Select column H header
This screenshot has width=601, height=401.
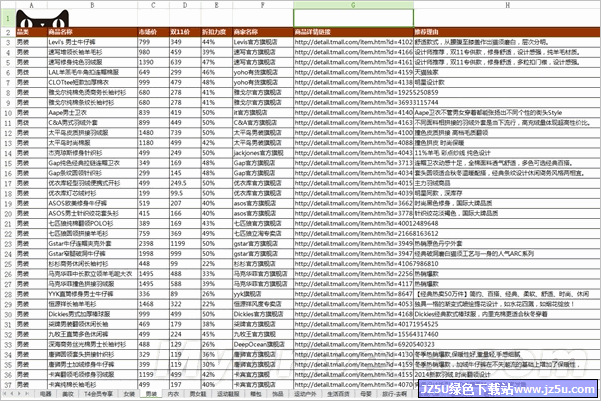tap(507, 5)
